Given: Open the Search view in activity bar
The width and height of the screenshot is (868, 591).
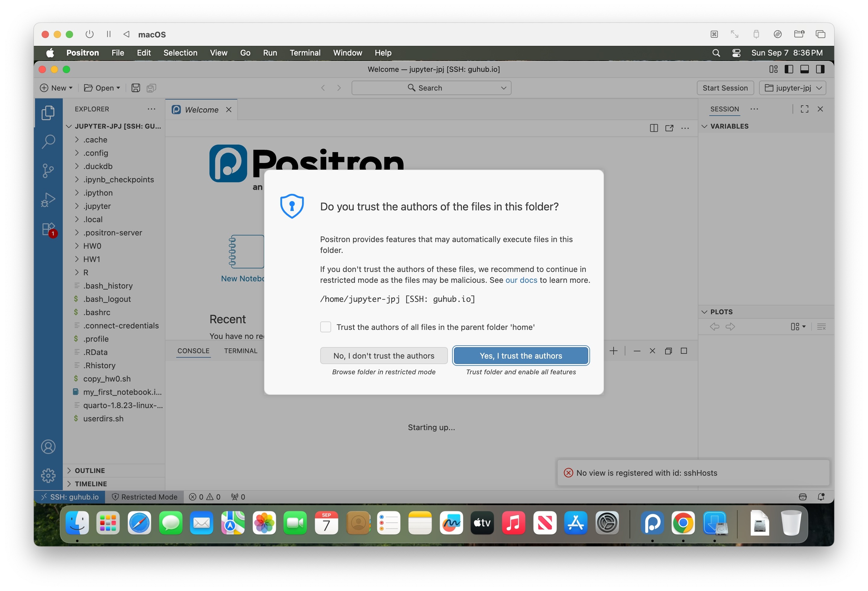Looking at the screenshot, I should [48, 142].
